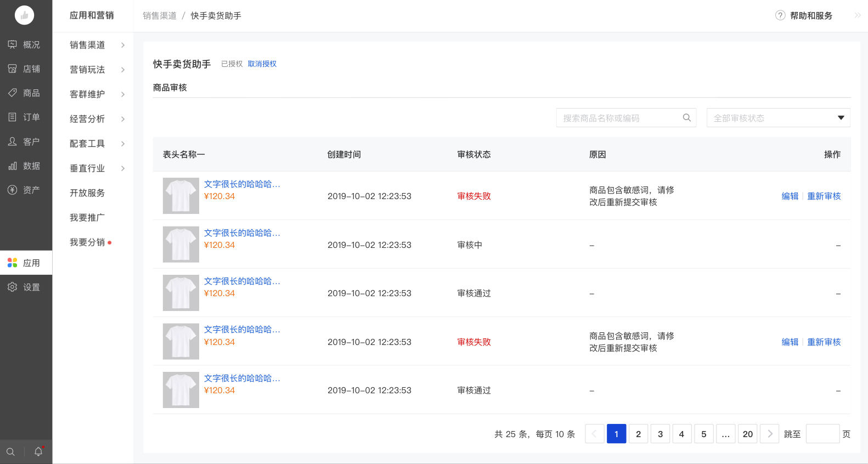Click the 审核状态 column header
The image size is (868, 464).
coord(474,155)
